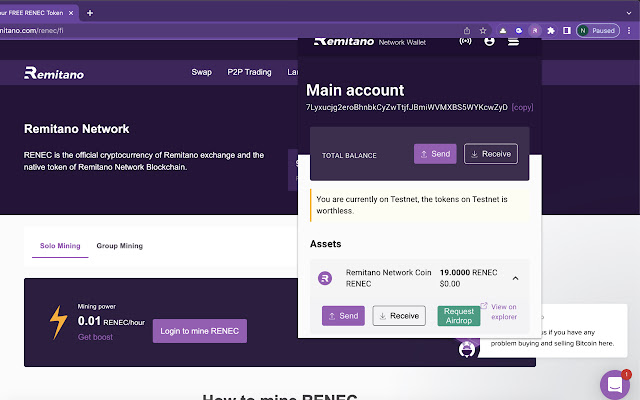The width and height of the screenshot is (640, 400).
Task: Expand the tab search chevron
Action: (629, 13)
